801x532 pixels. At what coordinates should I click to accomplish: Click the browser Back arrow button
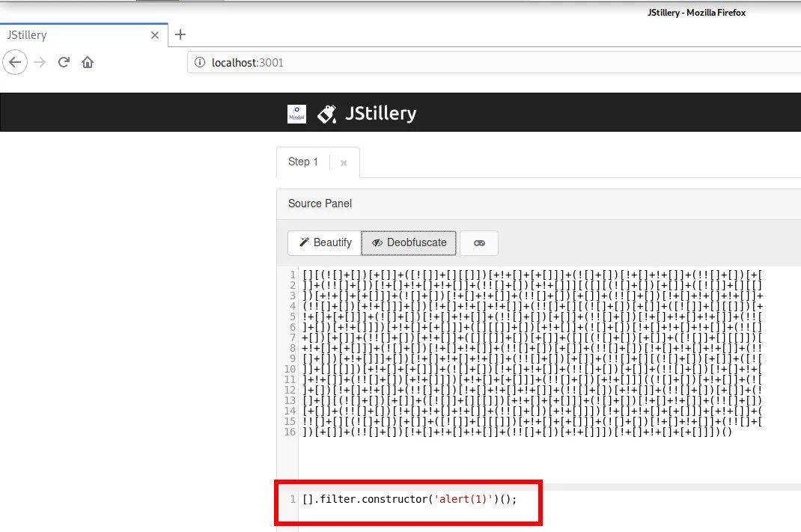(x=15, y=62)
